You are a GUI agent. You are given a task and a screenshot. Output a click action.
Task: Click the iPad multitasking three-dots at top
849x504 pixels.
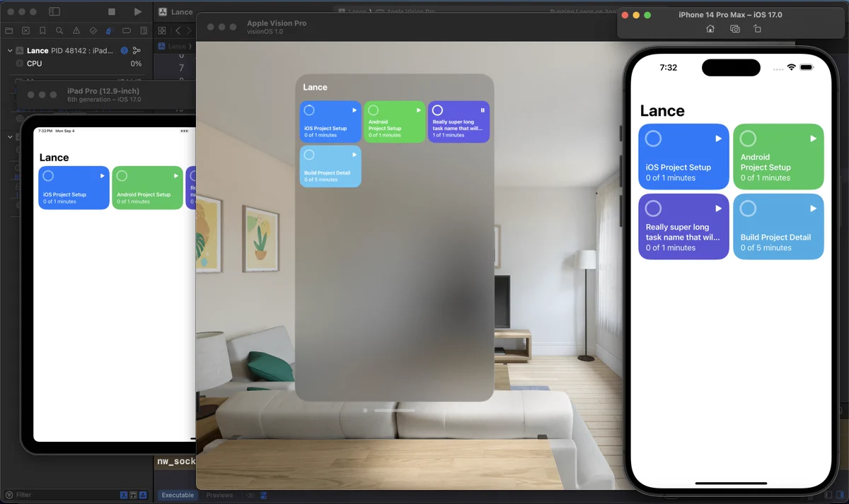pos(185,131)
